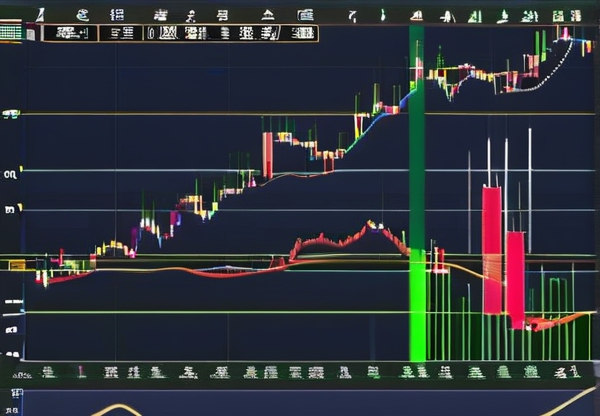The height and width of the screenshot is (416, 600).
Task: Click the largest red candlestick on the right
Action: [x=492, y=250]
